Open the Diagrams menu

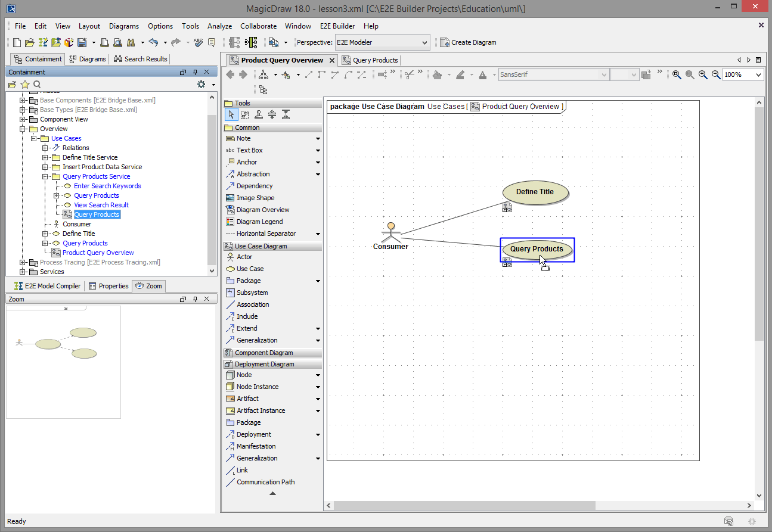point(123,26)
